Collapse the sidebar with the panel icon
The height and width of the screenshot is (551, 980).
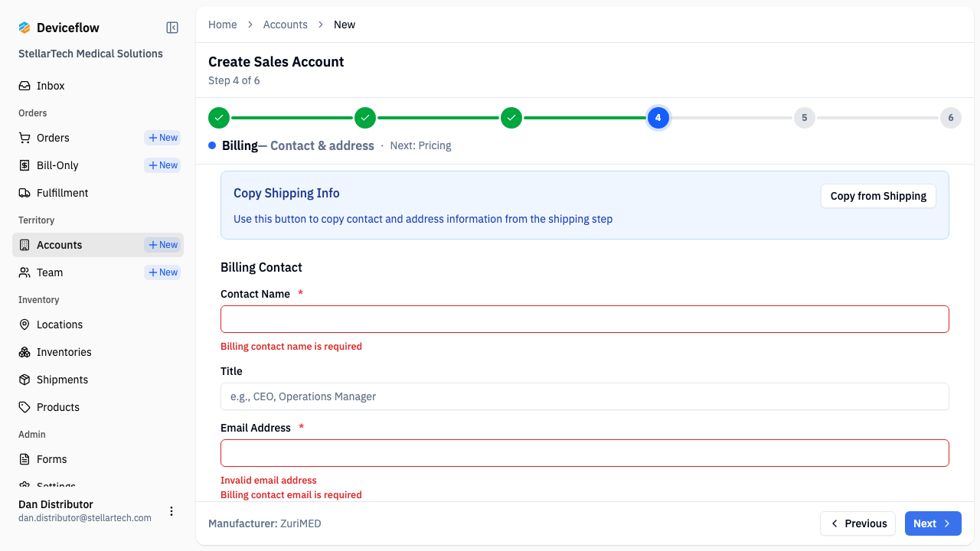[x=171, y=27]
